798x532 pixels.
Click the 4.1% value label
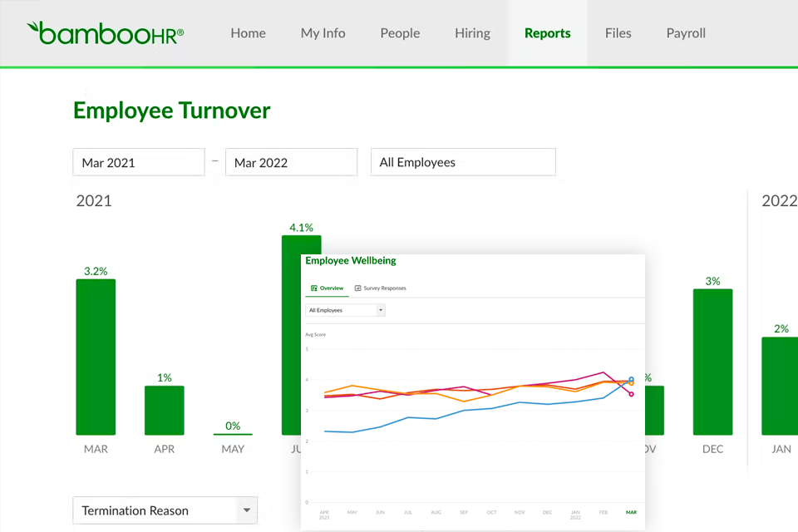[301, 228]
